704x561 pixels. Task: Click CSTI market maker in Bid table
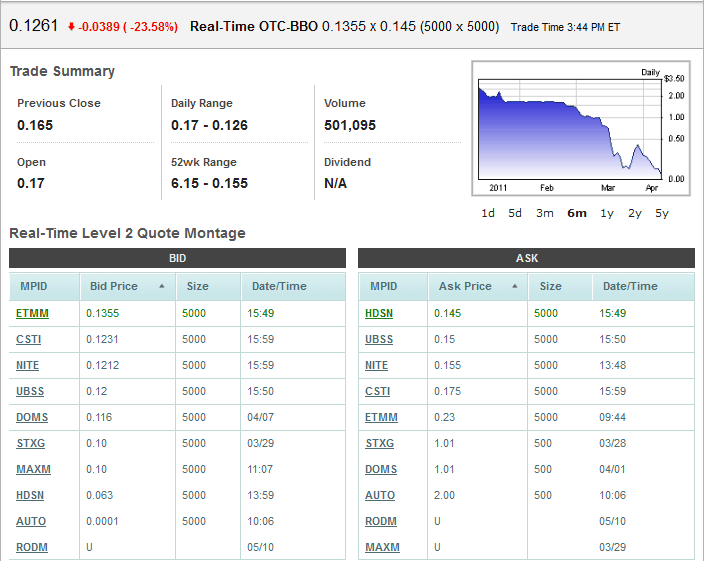pyautogui.click(x=29, y=339)
